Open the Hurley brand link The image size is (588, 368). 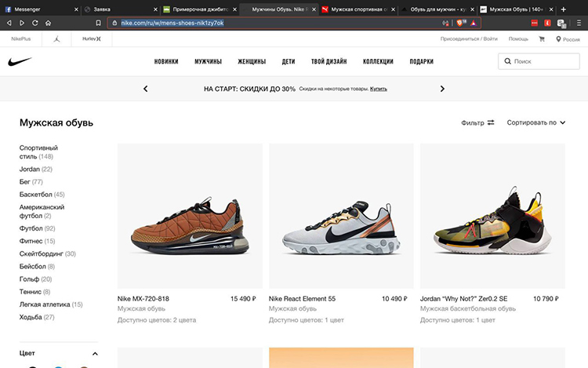[92, 38]
